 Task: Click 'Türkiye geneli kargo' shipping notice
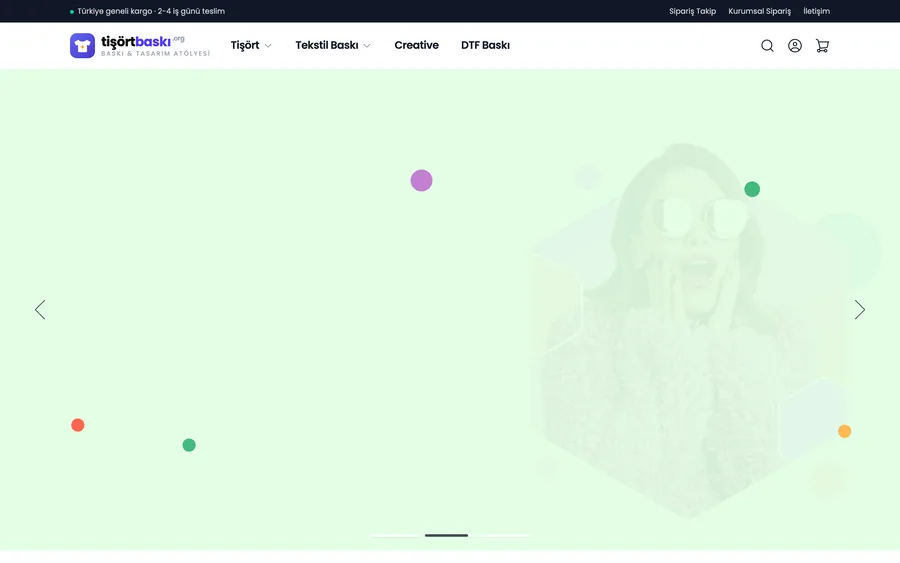(148, 11)
